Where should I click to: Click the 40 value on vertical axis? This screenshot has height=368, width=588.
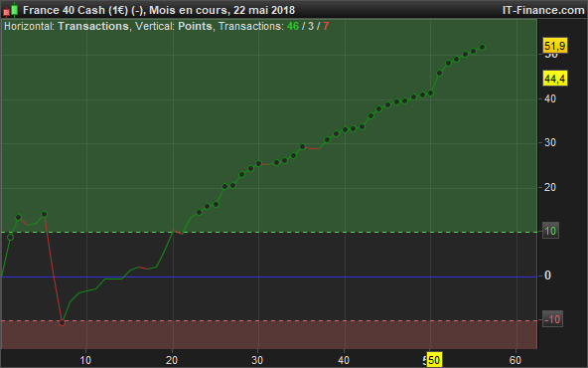(549, 98)
